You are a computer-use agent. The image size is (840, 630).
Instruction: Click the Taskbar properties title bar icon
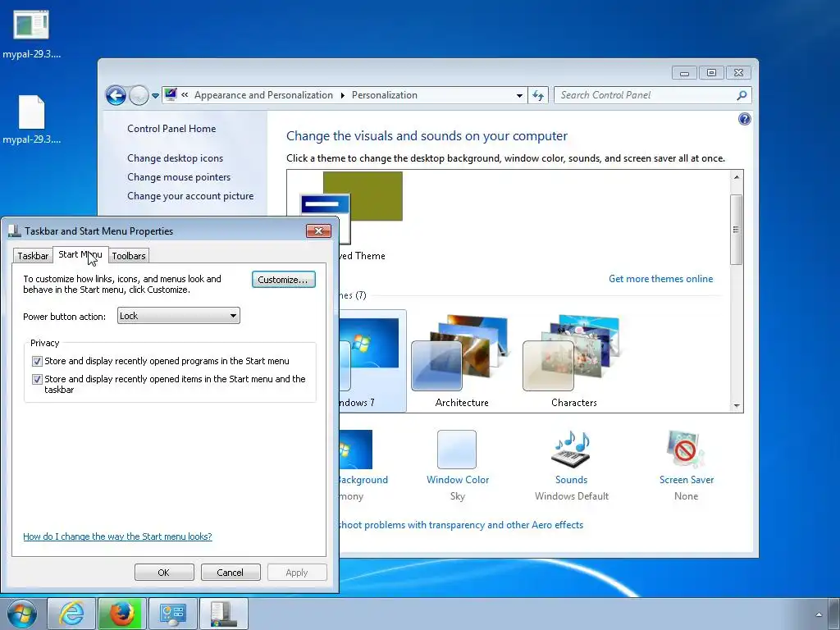15,231
